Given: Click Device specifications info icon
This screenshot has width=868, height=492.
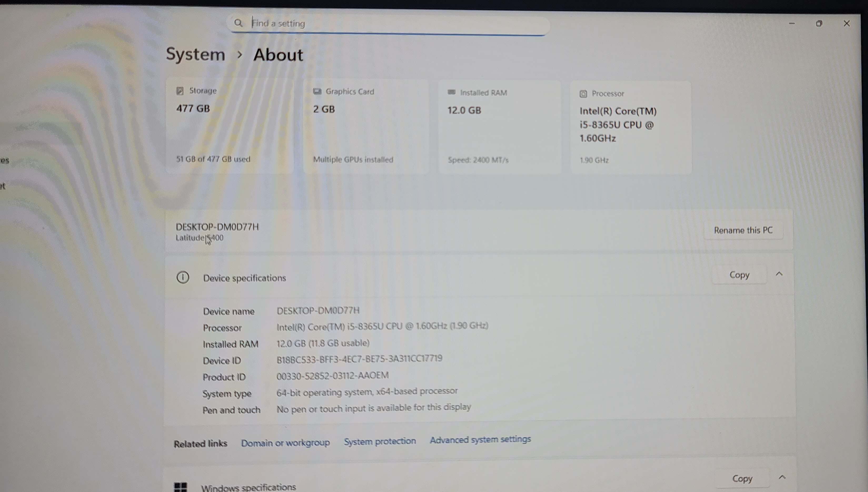Looking at the screenshot, I should pyautogui.click(x=183, y=277).
